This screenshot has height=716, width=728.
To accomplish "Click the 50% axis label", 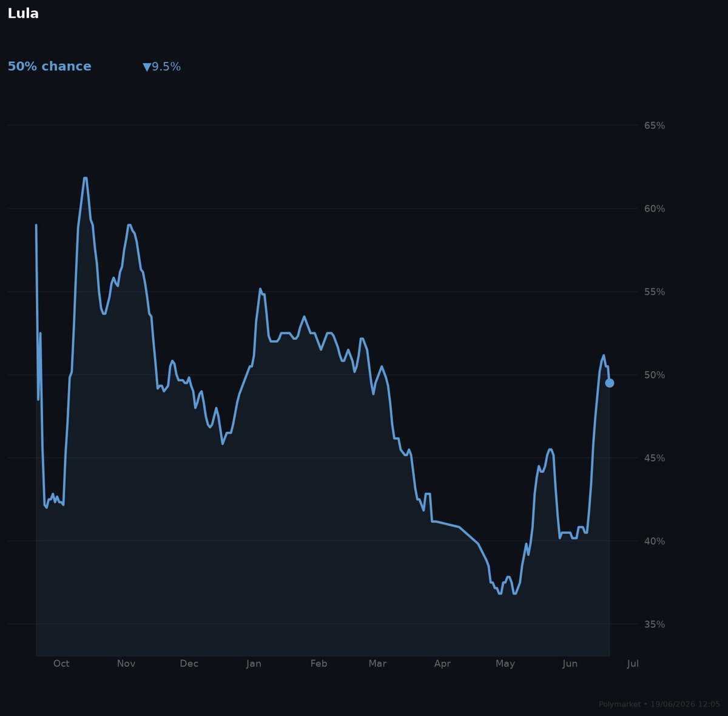I will pos(655,375).
